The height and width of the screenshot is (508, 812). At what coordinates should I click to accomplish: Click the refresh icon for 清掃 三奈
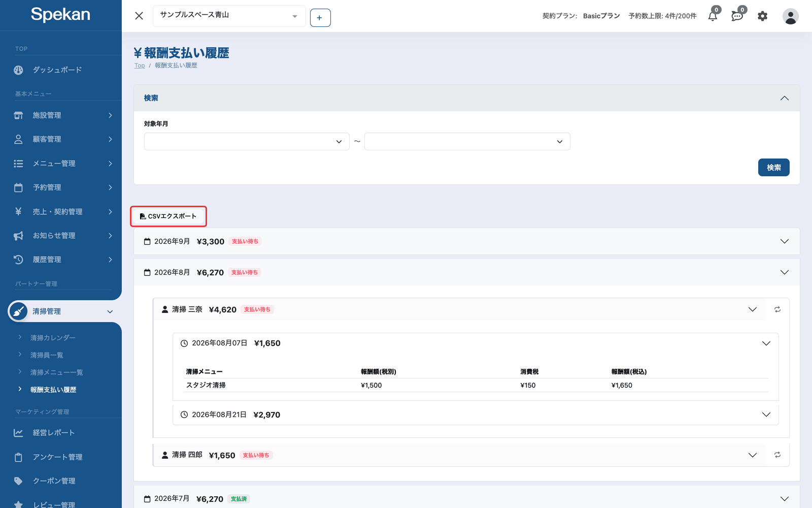pyautogui.click(x=777, y=309)
